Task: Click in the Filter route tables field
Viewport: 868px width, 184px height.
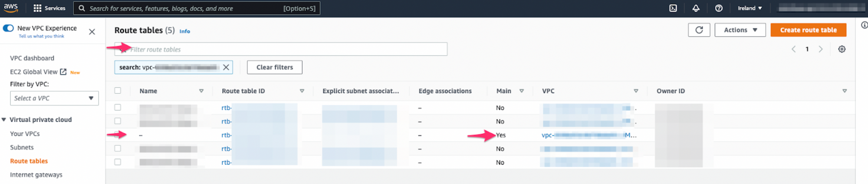Action: [x=286, y=49]
